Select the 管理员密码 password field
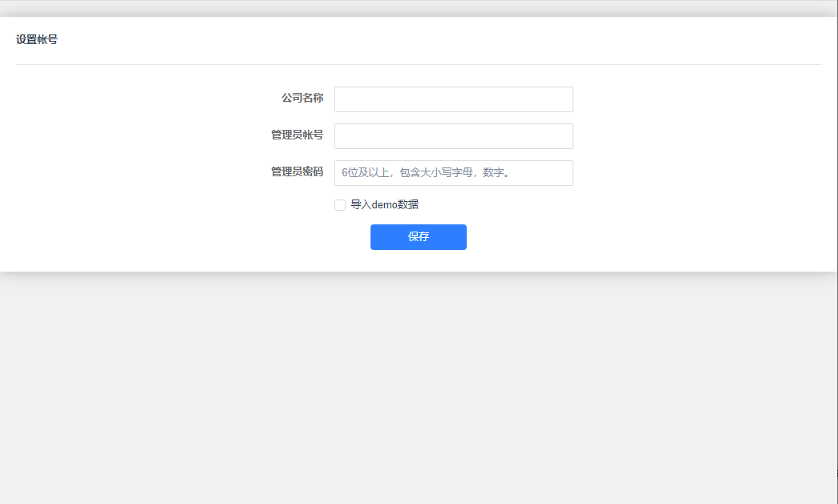 [x=453, y=173]
